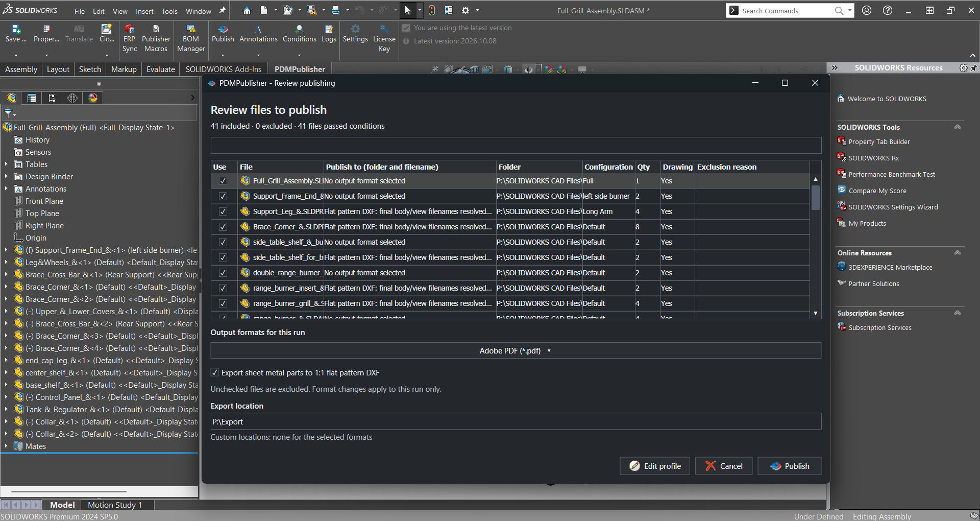Collapse the Online Resources section
This screenshot has width=980, height=521.
[x=958, y=253]
